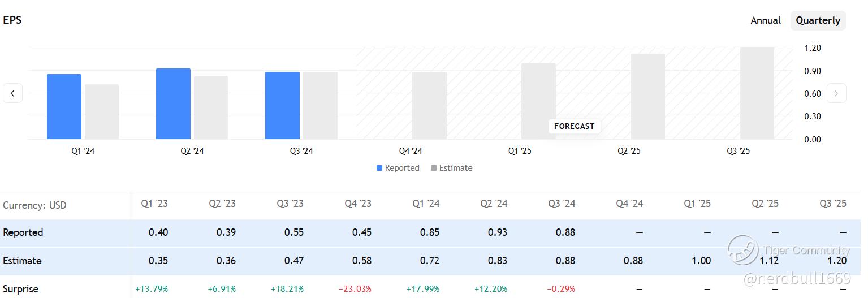
Task: Click the Q4 '23 surprise value −23.03%
Action: pos(355,289)
